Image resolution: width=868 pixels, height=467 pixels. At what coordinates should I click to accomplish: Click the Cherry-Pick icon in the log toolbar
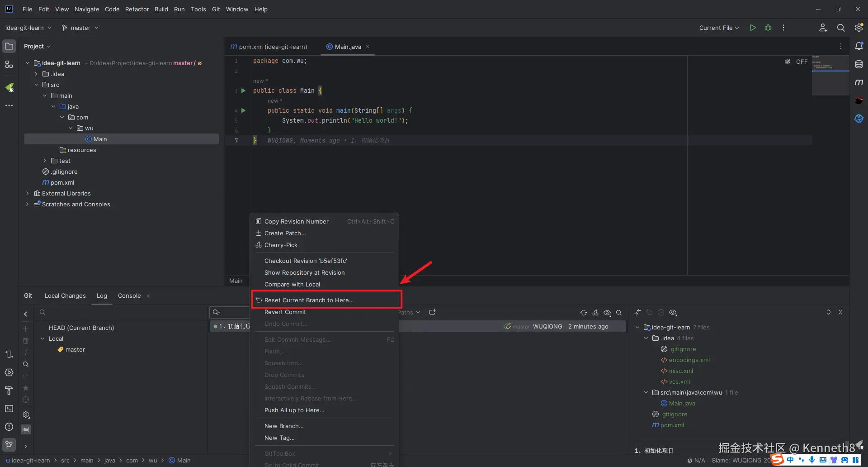[595, 313]
